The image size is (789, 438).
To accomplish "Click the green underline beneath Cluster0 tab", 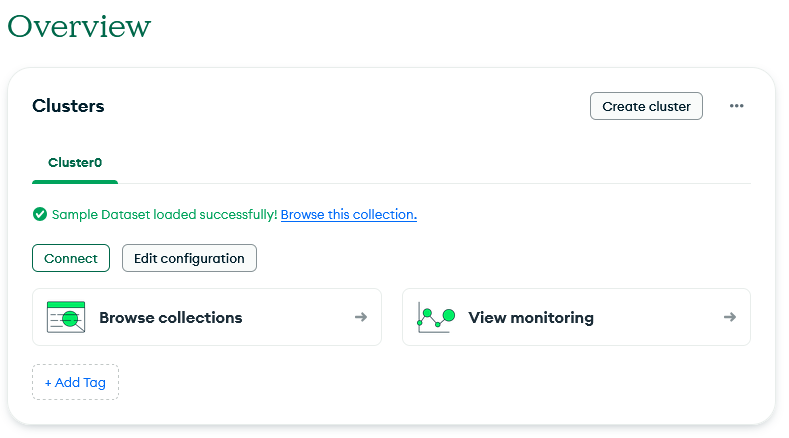I will tap(75, 182).
